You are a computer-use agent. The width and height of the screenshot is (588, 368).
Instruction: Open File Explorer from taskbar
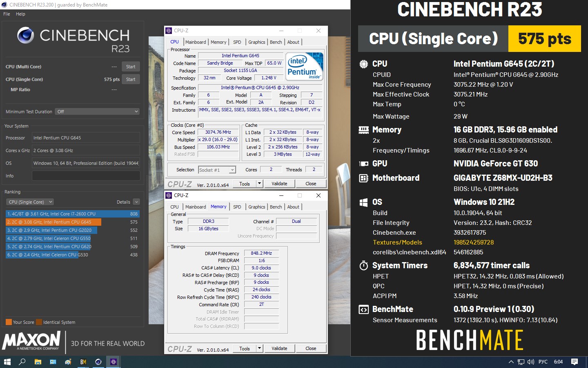(38, 362)
